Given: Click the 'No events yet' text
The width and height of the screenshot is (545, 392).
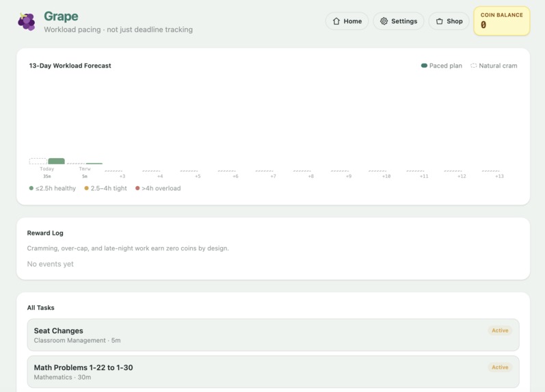Looking at the screenshot, I should click(51, 264).
